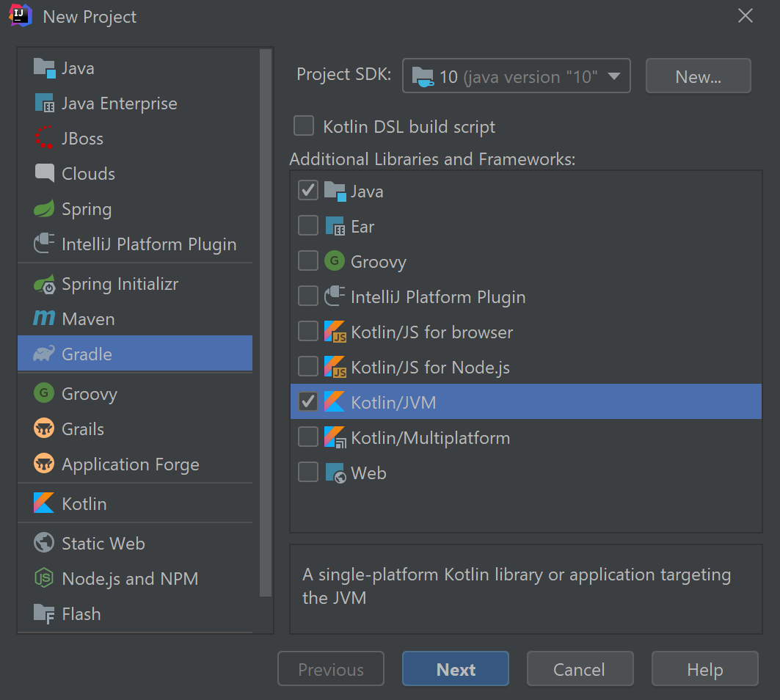Screen dimensions: 780x700
Task: Check the Groovy framework checkbox
Action: (x=308, y=261)
